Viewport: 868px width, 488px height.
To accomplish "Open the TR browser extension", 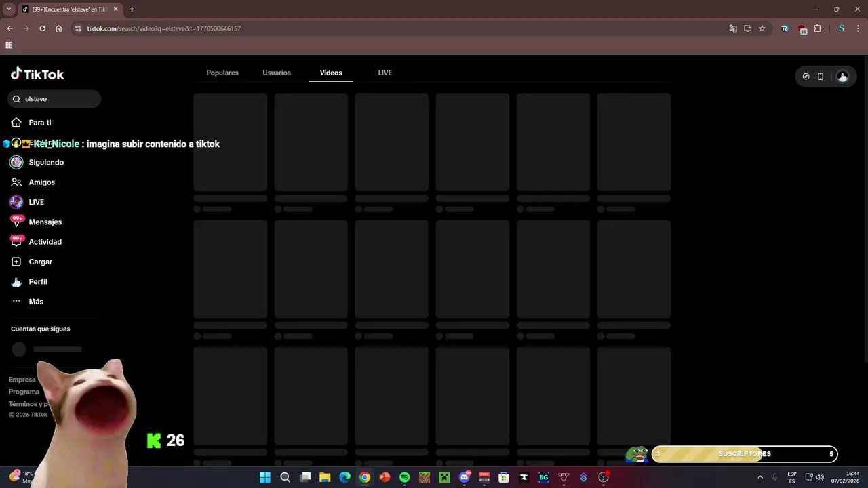I will [785, 28].
